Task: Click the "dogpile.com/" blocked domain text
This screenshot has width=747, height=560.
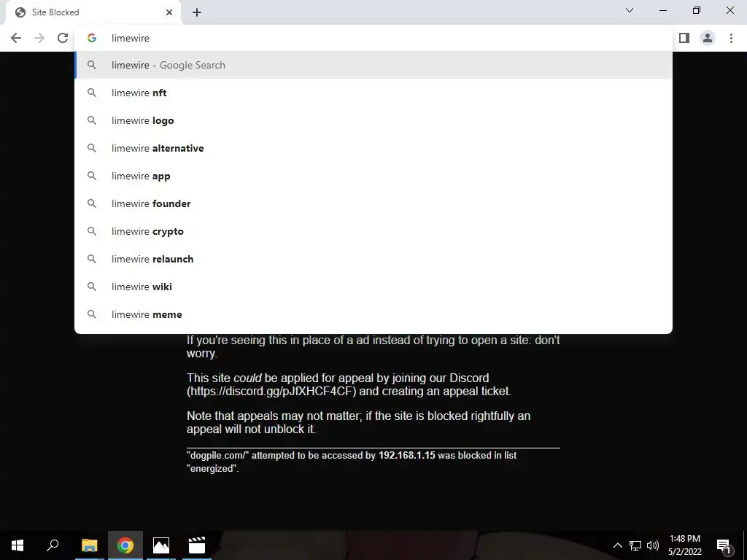Action: 217,455
